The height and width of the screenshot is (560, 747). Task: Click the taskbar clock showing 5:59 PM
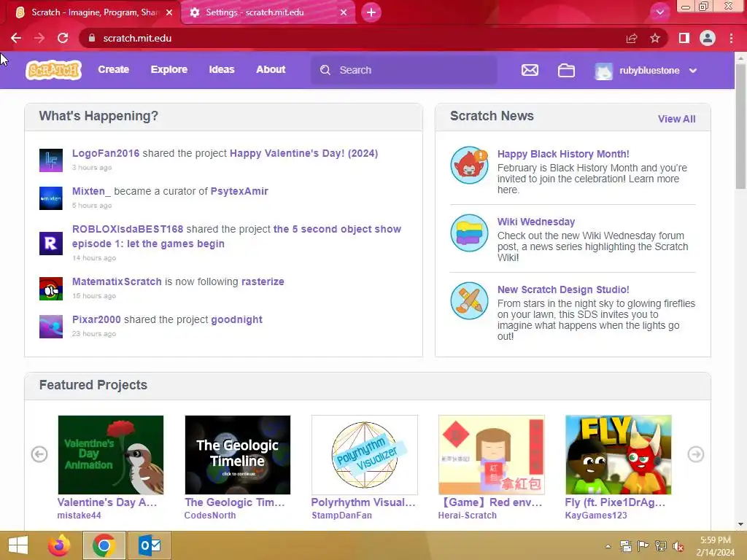[715, 546]
